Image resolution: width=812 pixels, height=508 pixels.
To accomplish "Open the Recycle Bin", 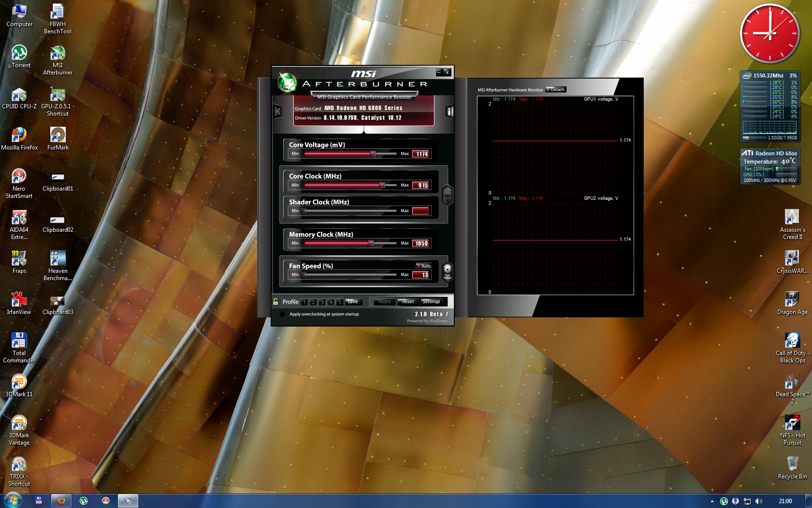I will 792,468.
